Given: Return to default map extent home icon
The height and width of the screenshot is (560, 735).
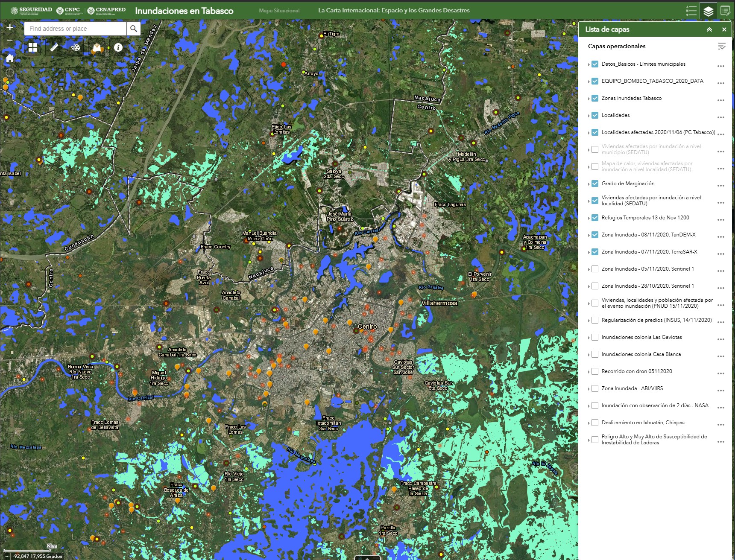Looking at the screenshot, I should pos(9,58).
